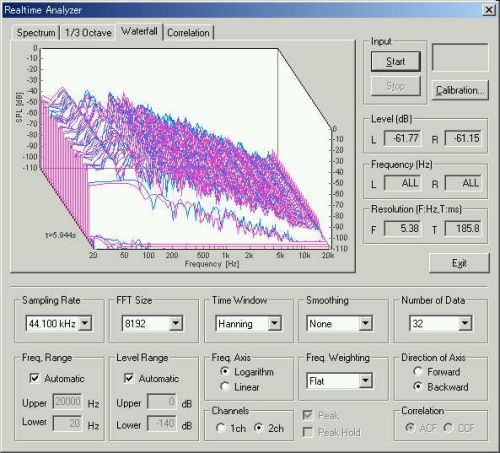Image resolution: width=500 pixels, height=453 pixels.
Task: Expand the Freq. Weighting dropdown
Action: [x=366, y=381]
